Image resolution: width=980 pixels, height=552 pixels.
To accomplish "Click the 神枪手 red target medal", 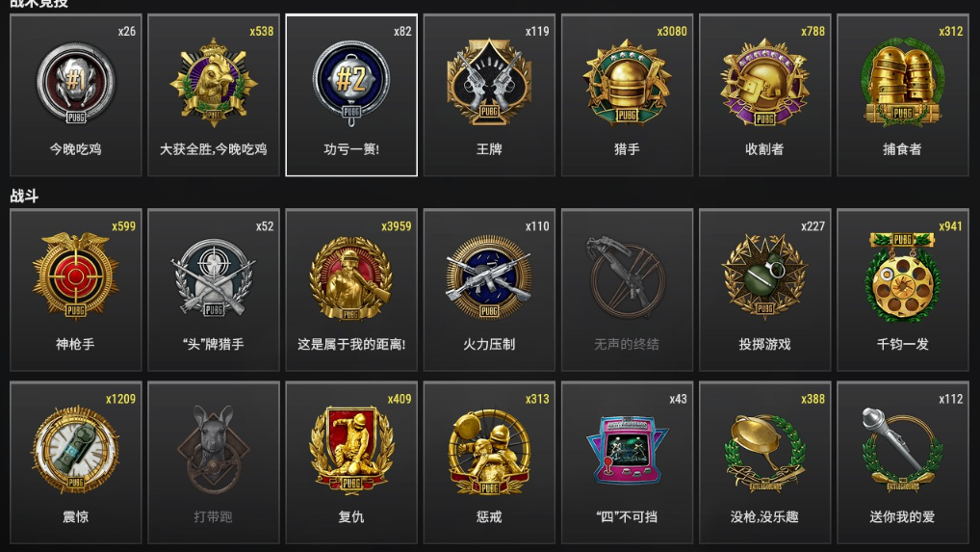I will click(x=76, y=290).
